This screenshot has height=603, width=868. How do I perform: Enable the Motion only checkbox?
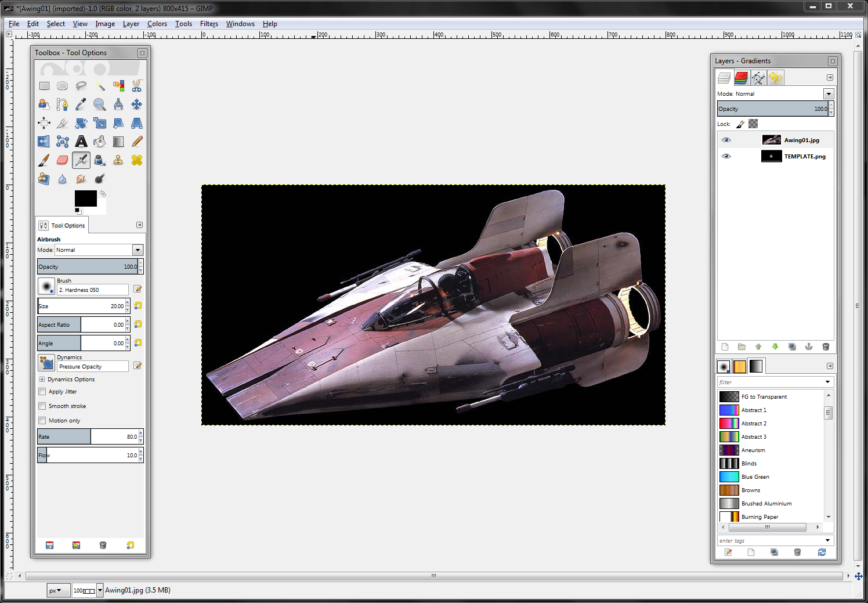(x=42, y=421)
